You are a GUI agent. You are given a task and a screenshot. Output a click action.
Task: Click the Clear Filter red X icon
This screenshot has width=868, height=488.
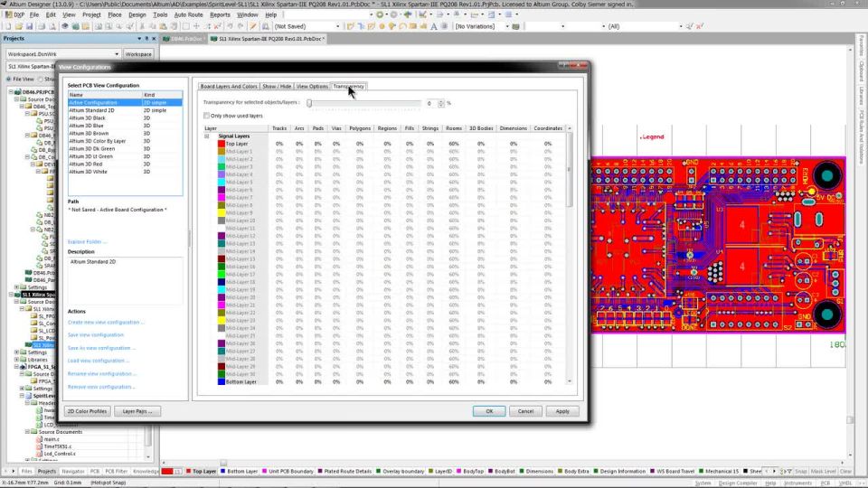click(x=700, y=26)
